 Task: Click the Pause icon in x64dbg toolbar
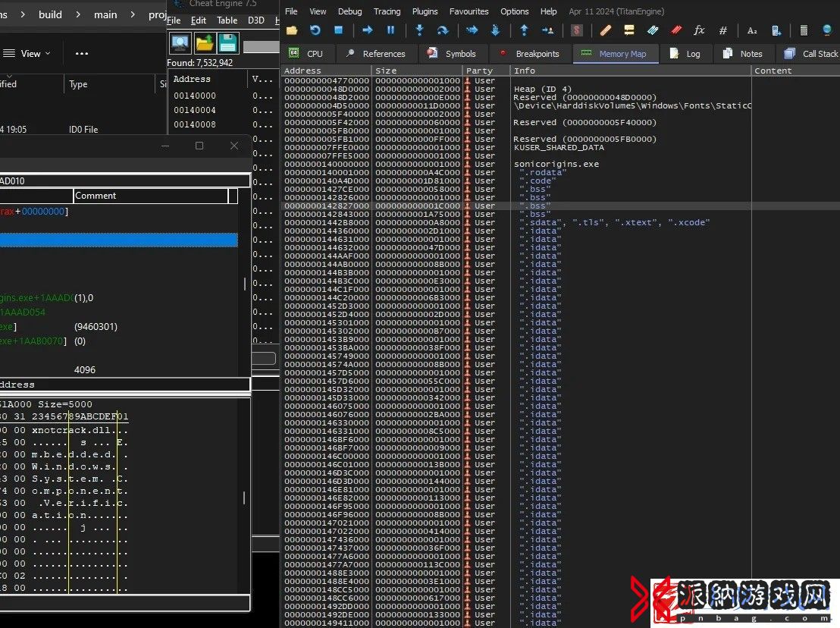pyautogui.click(x=391, y=30)
